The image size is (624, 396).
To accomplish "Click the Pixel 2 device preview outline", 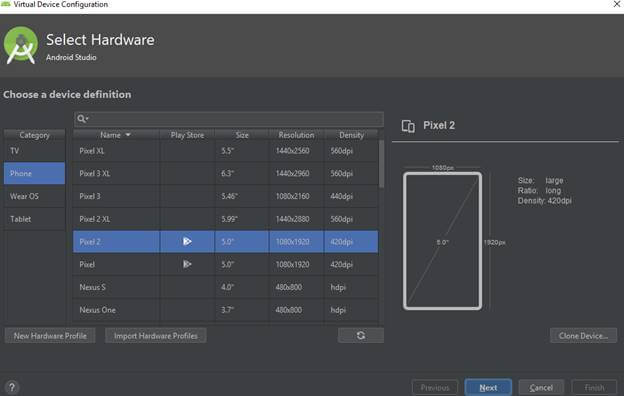I will tap(443, 241).
